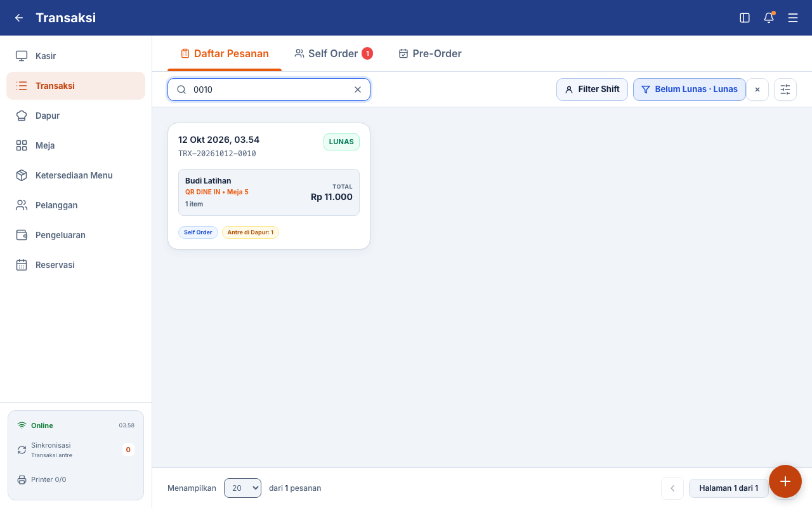Expand the rows-per-page dropdown showing 20

pos(242,488)
